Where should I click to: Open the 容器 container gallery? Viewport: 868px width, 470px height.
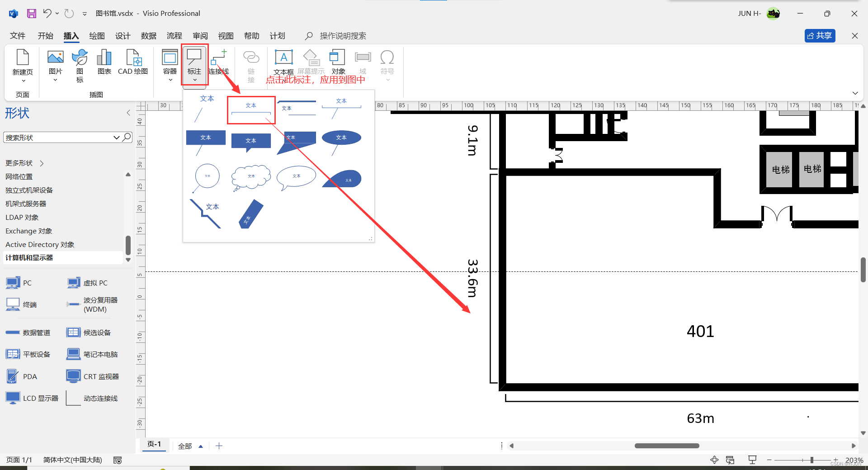pyautogui.click(x=170, y=66)
